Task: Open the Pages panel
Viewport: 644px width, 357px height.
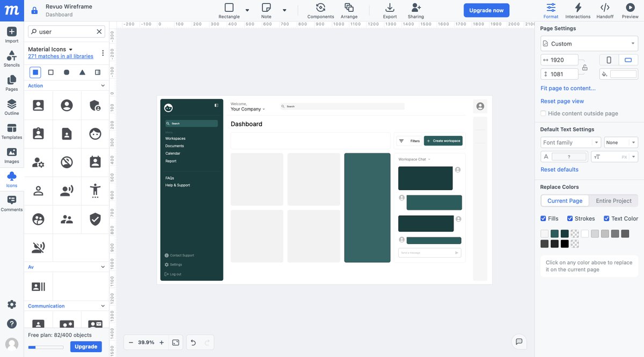Action: coord(12,83)
